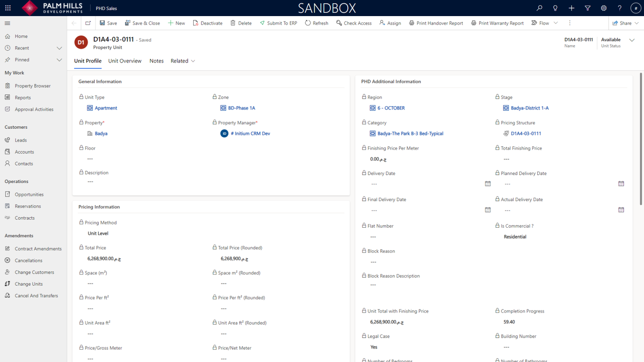Assign the record
The height and width of the screenshot is (362, 644).
390,23
